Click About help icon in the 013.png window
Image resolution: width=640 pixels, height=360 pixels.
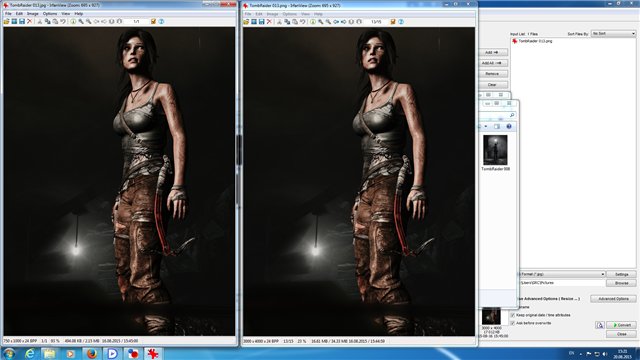coord(401,22)
